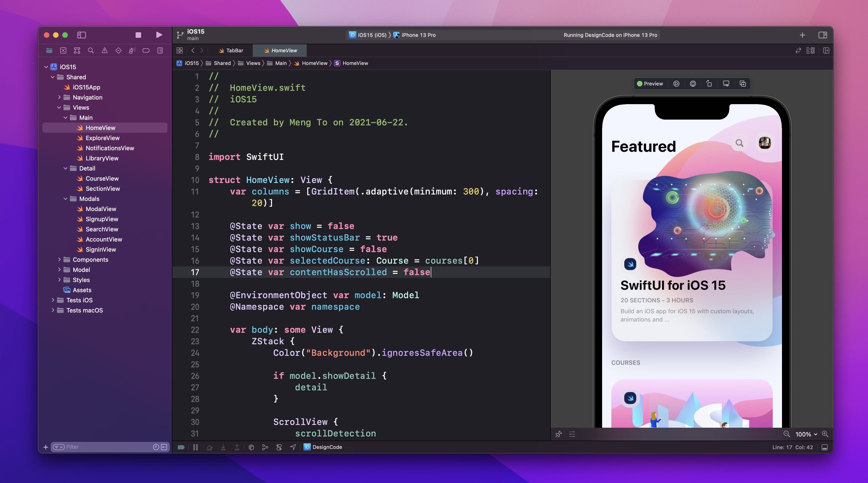Click the Run button in toolbar
This screenshot has width=868, height=483.
coord(159,35)
